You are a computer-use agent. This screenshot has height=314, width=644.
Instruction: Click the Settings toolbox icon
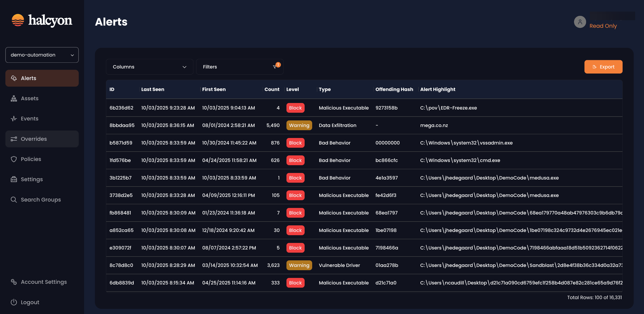click(x=14, y=179)
